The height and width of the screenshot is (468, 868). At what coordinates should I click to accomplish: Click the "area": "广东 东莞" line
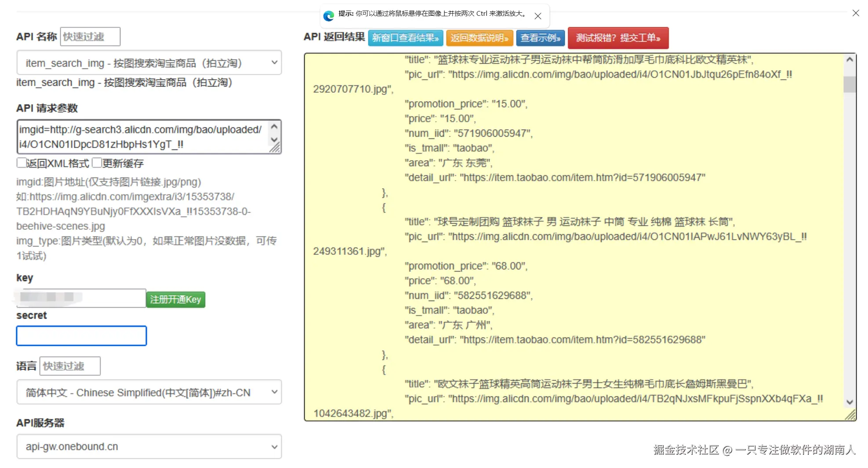tap(449, 163)
